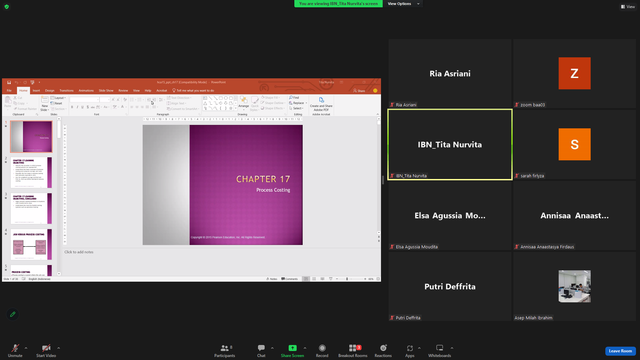Click Create and Share Adobe PDF icon

pos(321,100)
